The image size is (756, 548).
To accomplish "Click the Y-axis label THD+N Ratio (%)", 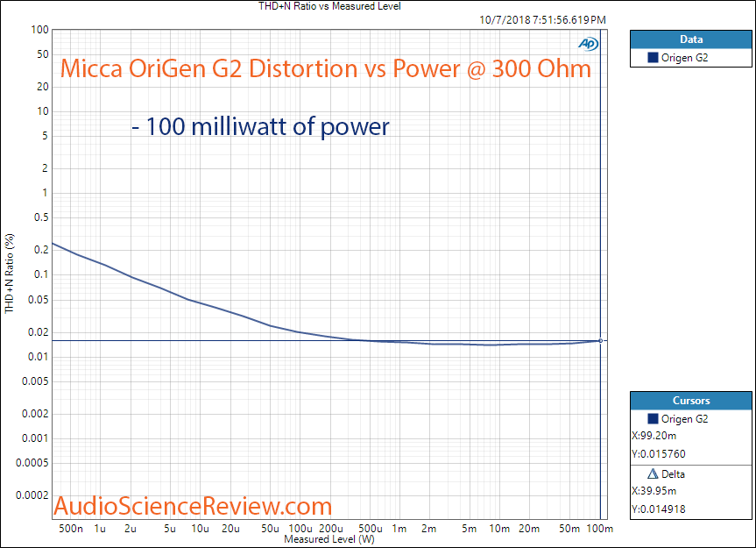I will [10, 274].
